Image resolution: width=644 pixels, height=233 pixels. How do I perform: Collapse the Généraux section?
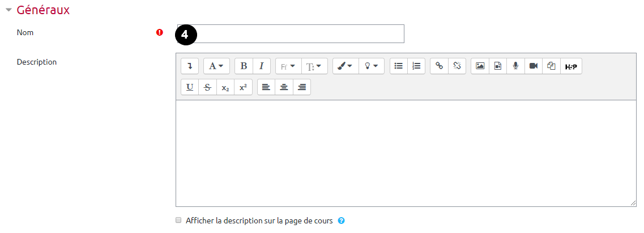tap(8, 10)
